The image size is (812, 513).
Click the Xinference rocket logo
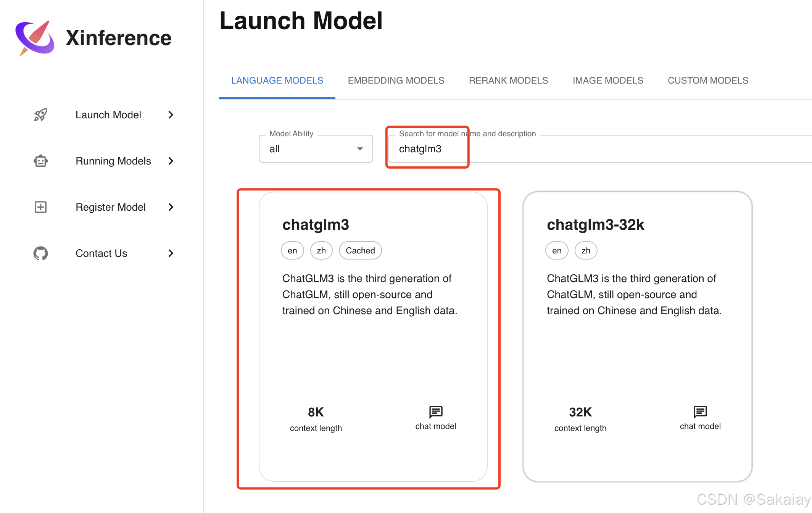point(35,38)
